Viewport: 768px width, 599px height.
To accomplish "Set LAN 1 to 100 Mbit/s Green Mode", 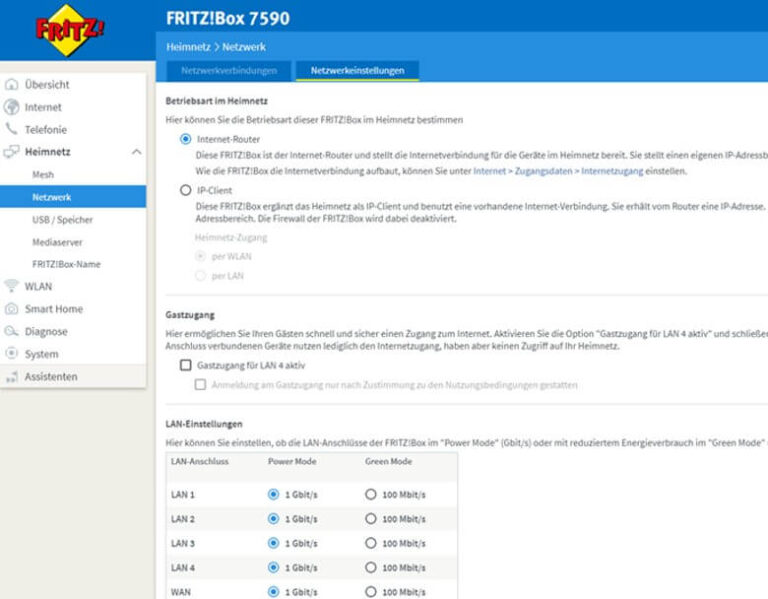I will point(371,494).
